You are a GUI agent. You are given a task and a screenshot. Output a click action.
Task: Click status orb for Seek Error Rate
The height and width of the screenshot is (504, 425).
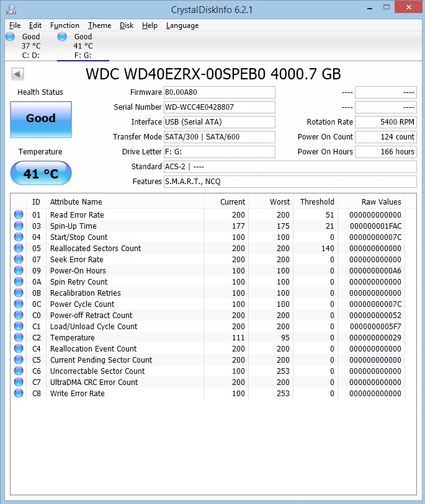[x=19, y=259]
